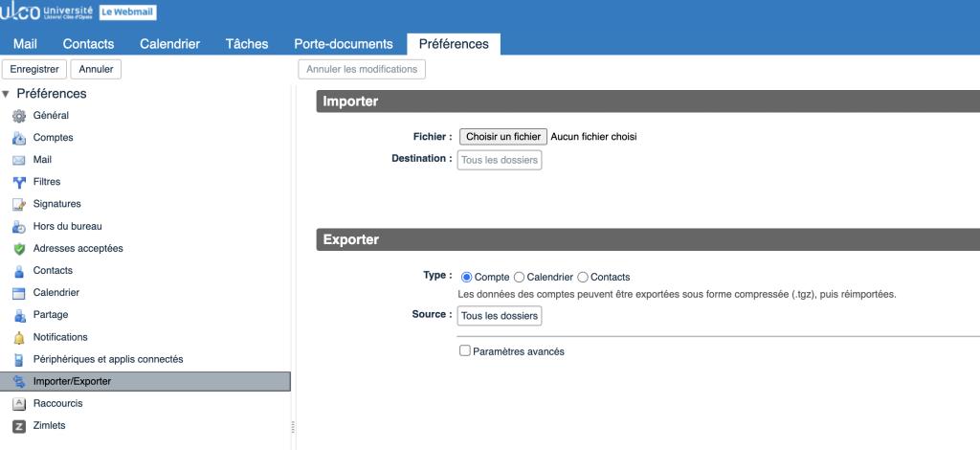Collapse the Préférences tree arrow
980x450 pixels.
7,94
